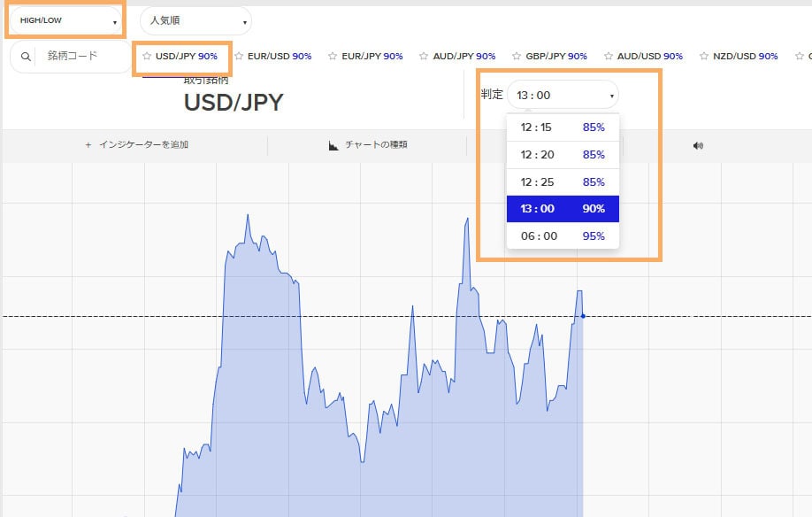The width and height of the screenshot is (812, 517).
Task: Click インジケーターを追加 to add indicator
Action: 143,145
